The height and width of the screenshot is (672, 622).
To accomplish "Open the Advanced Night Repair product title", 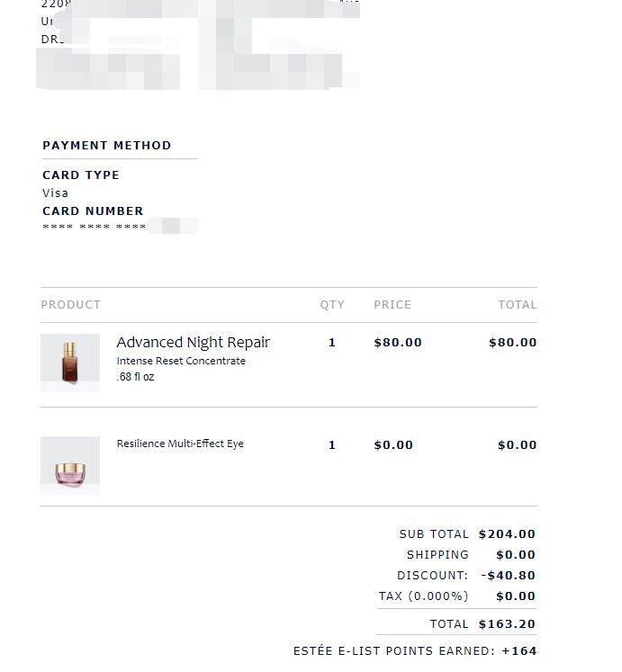I will [193, 342].
